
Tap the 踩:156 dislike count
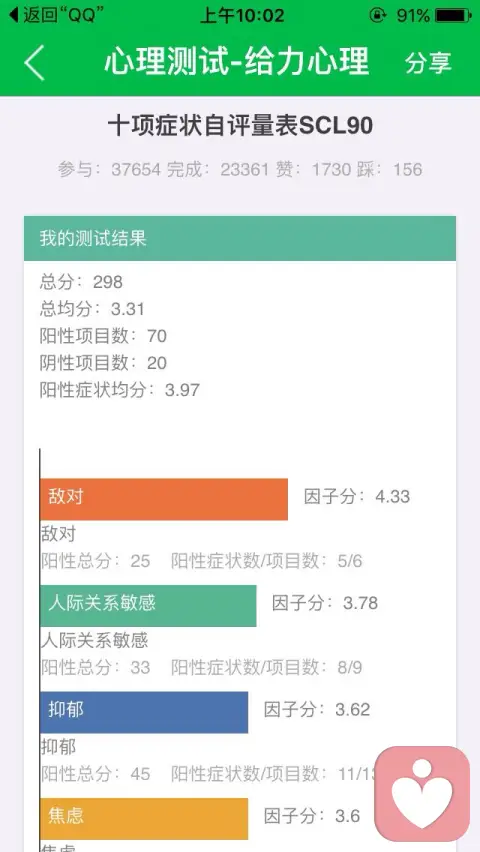coord(389,170)
